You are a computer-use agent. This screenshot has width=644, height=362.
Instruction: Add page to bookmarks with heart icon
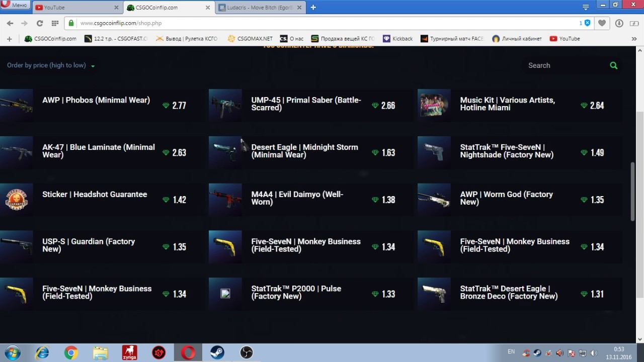[602, 23]
